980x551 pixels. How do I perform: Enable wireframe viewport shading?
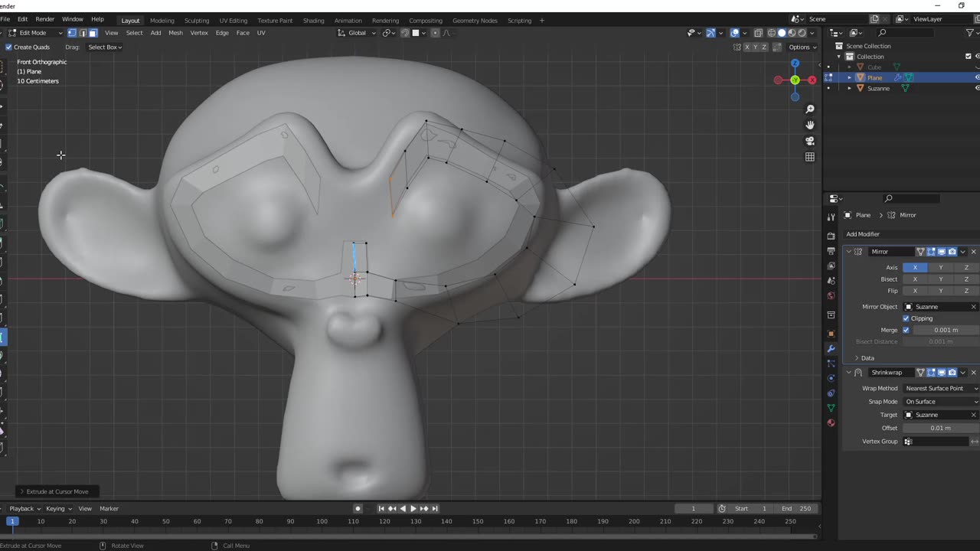point(771,33)
